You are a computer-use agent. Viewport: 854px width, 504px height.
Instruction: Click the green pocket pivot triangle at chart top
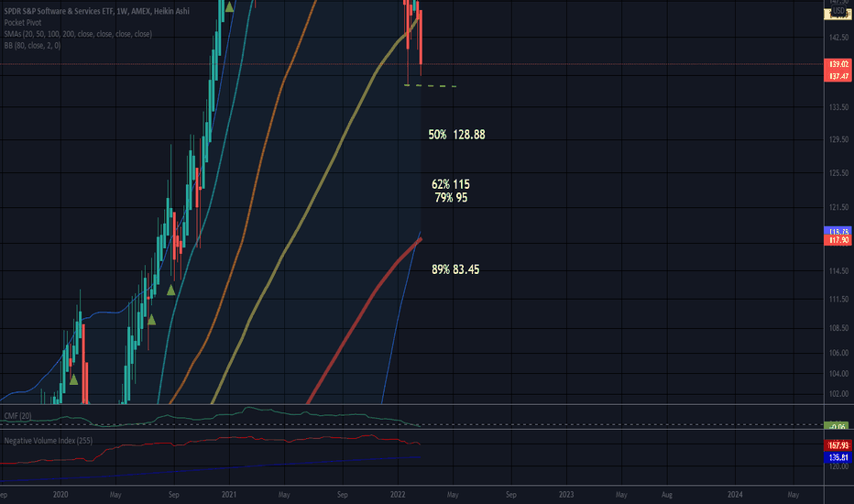point(229,7)
